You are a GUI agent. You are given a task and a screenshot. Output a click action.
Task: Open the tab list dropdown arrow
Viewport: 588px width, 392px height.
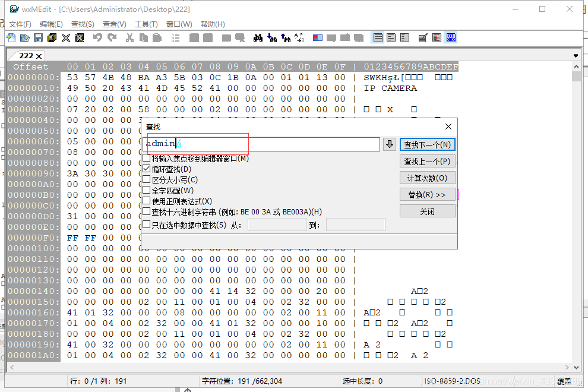click(576, 56)
